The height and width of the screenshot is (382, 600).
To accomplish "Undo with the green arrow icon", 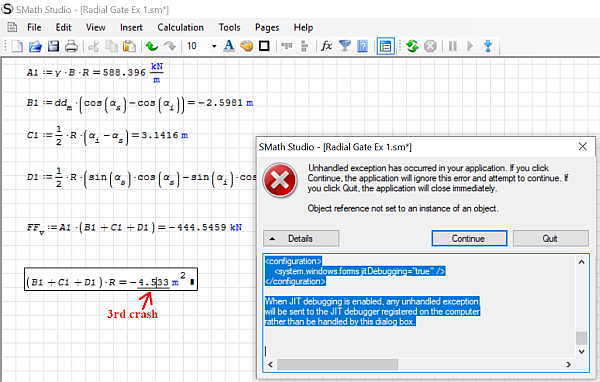I will tap(152, 46).
